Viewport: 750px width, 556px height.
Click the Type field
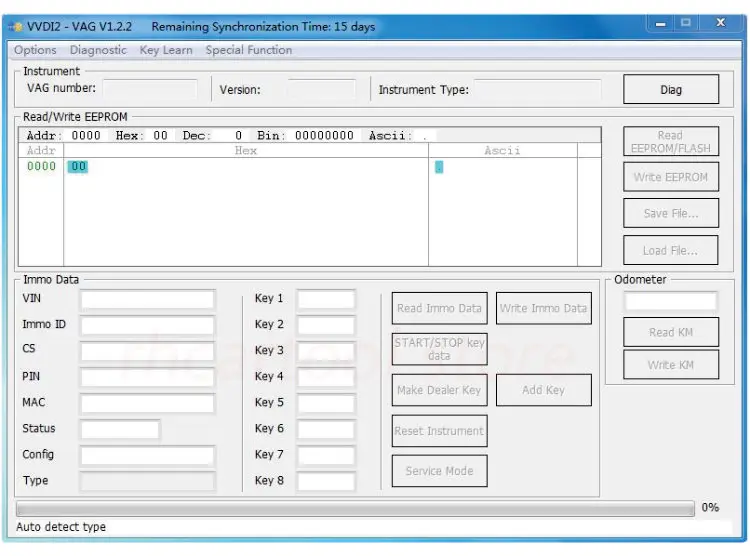coord(148,481)
